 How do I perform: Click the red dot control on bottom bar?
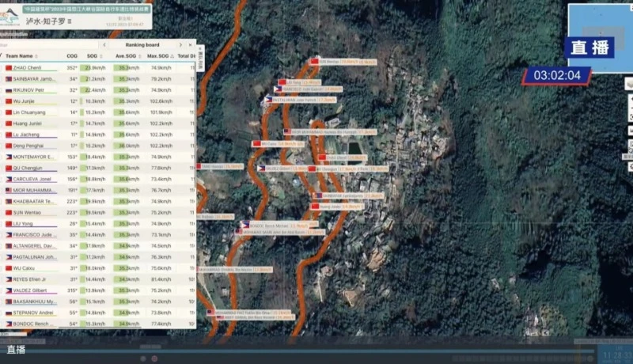click(x=154, y=358)
